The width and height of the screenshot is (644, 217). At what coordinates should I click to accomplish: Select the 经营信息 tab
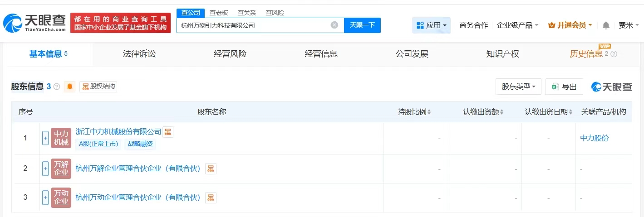(321, 54)
